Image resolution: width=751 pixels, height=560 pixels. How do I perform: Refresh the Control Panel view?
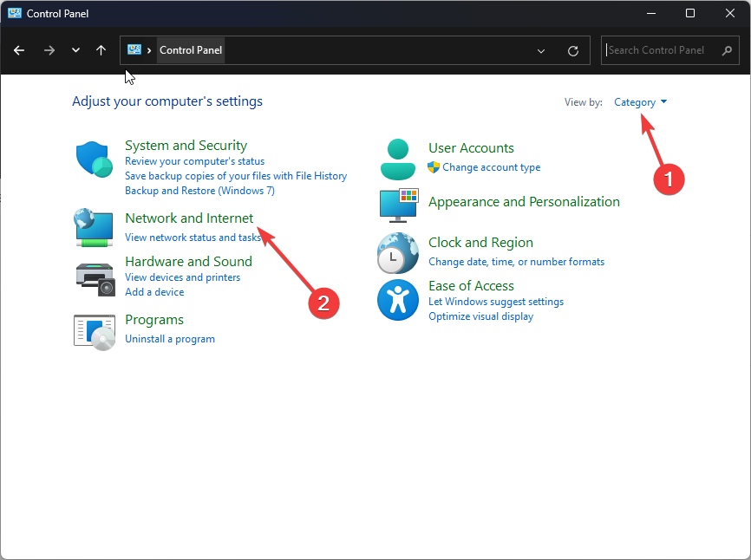(573, 51)
